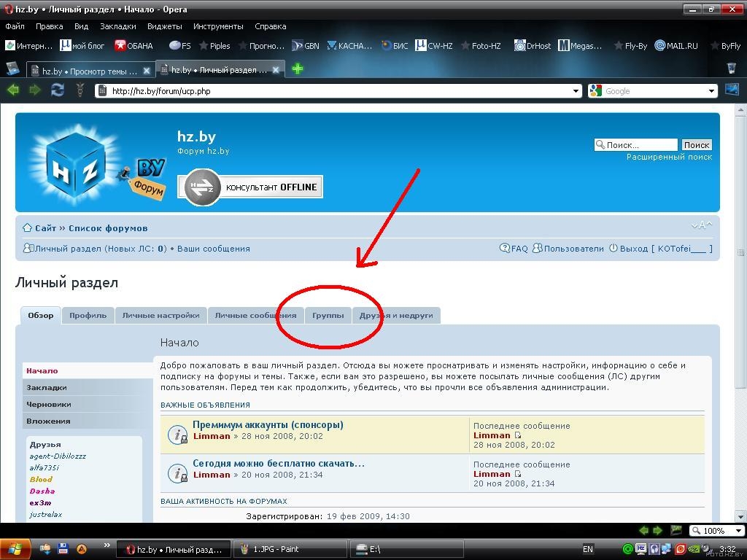
Task: Open the MAIL.RU bookmark
Action: [x=676, y=46]
